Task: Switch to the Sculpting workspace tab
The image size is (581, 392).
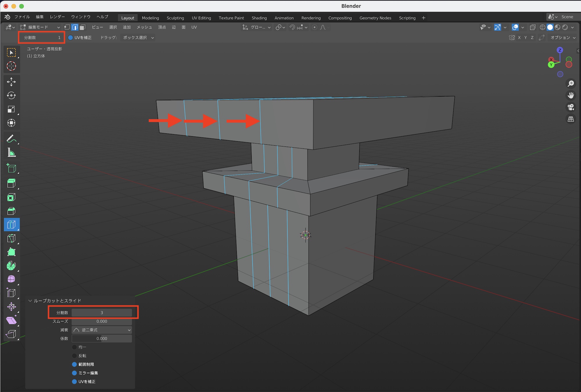Action: [x=175, y=18]
